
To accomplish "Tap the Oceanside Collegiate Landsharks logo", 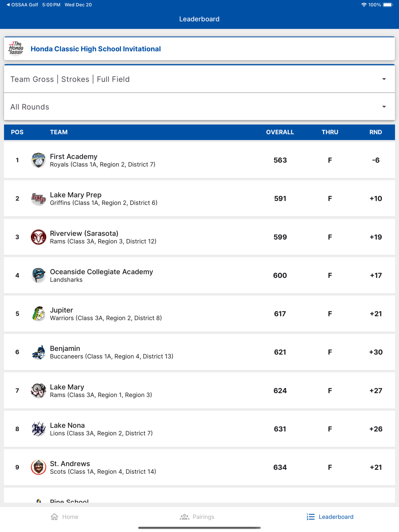I will tap(38, 275).
